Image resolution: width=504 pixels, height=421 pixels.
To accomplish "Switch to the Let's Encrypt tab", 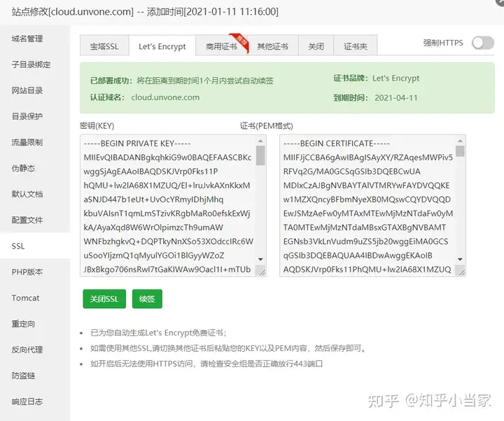I will 162,46.
